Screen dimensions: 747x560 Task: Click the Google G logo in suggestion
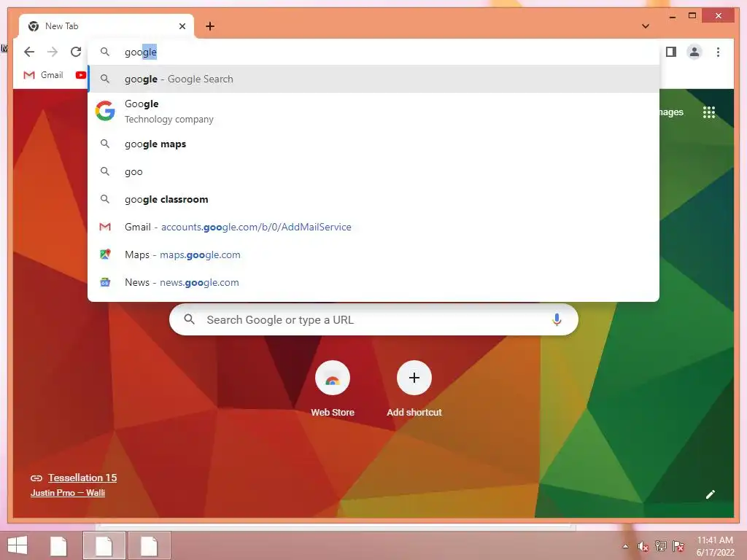point(105,111)
